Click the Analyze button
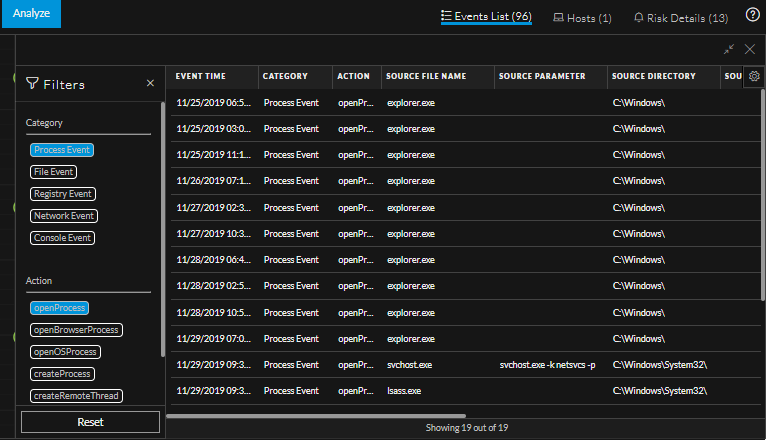766x440 pixels. click(x=31, y=14)
